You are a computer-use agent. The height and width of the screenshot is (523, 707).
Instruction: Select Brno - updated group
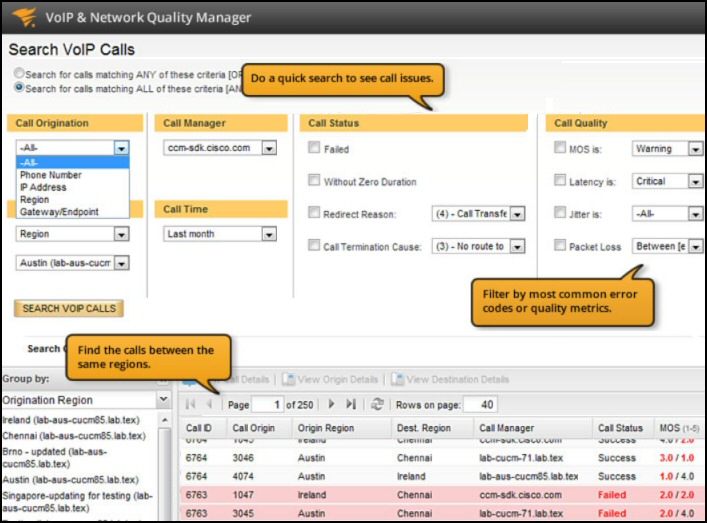click(x=55, y=458)
